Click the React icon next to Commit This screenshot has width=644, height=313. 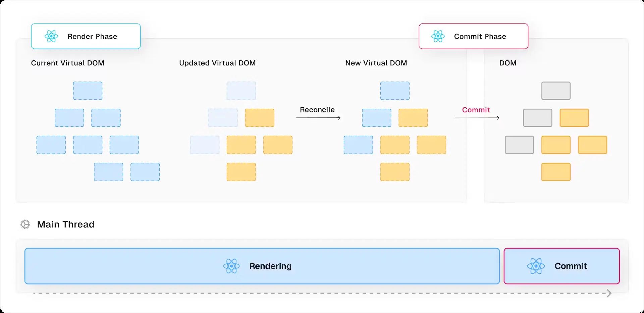pos(536,266)
